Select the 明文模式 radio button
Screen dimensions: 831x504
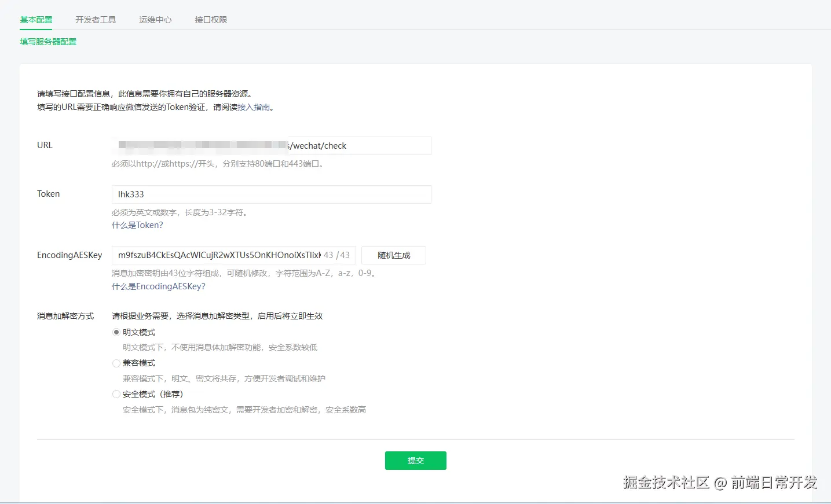pyautogui.click(x=116, y=332)
